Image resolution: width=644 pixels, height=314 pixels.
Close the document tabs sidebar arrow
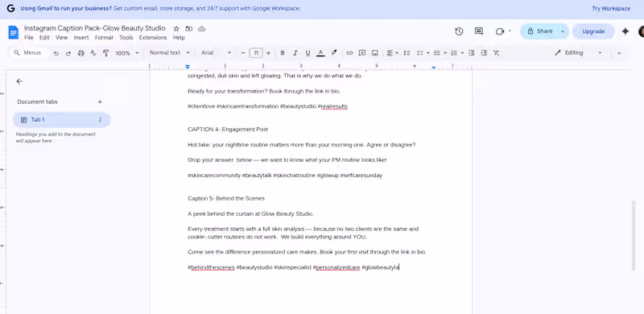point(19,81)
